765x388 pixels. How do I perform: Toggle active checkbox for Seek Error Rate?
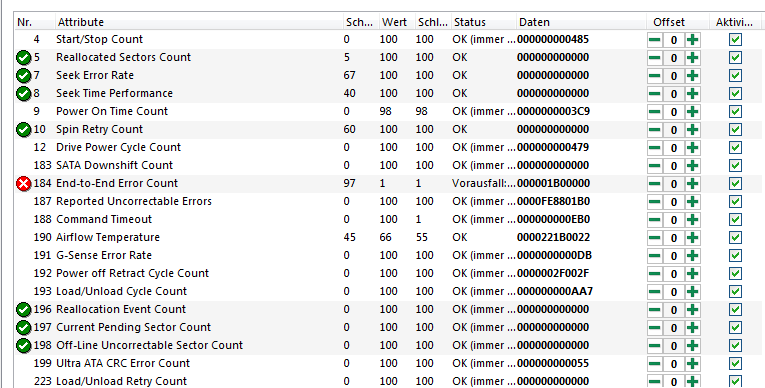tap(735, 76)
